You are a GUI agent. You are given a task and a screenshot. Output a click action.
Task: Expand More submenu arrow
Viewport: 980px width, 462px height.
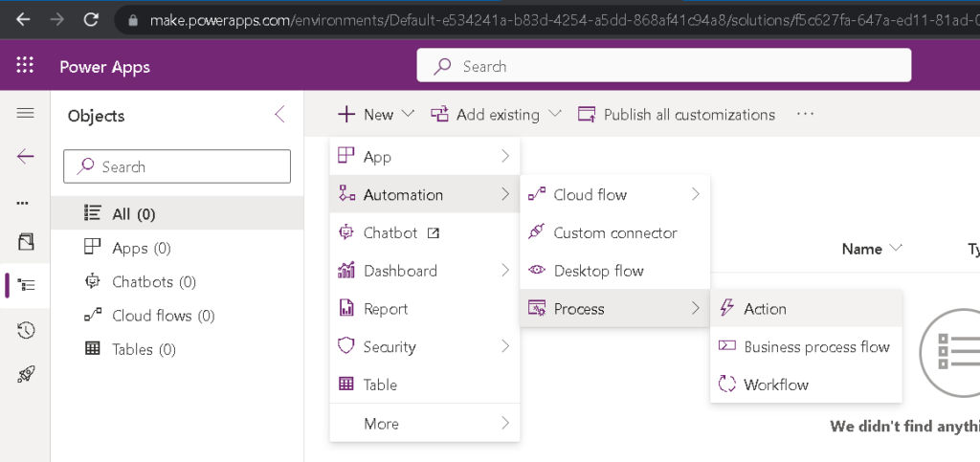click(x=505, y=424)
